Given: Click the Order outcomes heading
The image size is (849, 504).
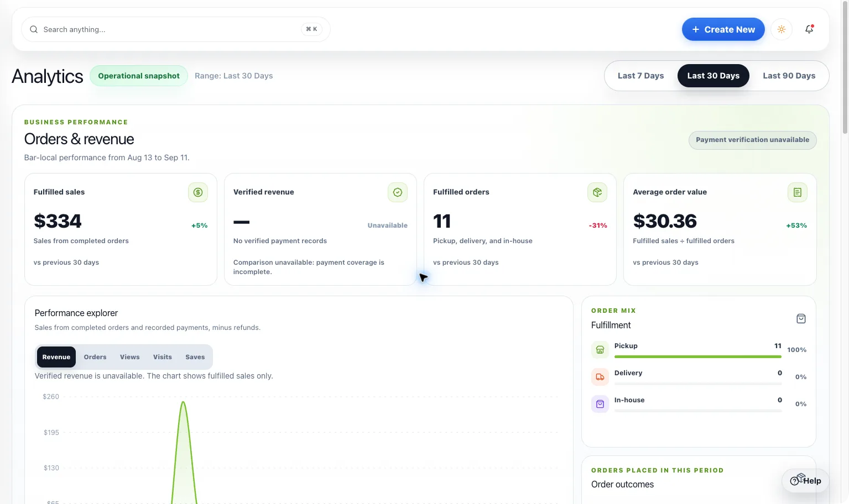Looking at the screenshot, I should click(622, 484).
